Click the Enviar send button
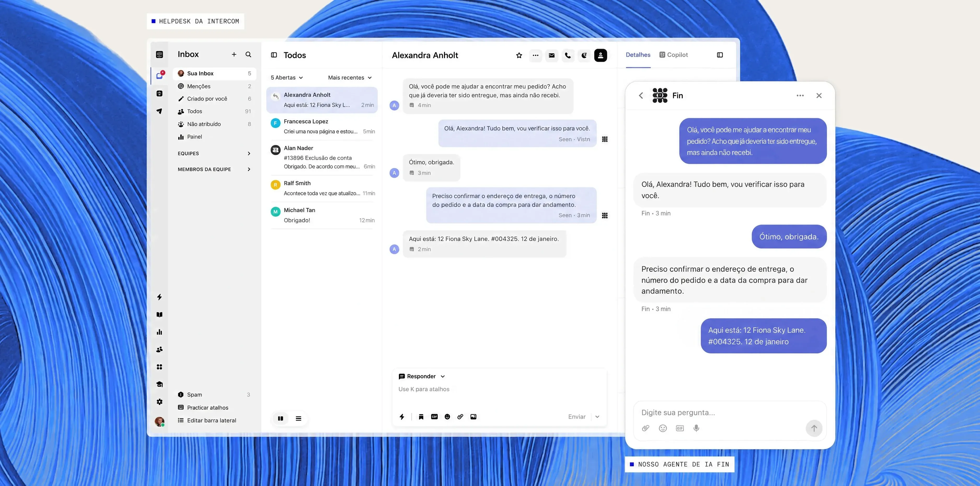Screen dimensions: 980x486 577,417
